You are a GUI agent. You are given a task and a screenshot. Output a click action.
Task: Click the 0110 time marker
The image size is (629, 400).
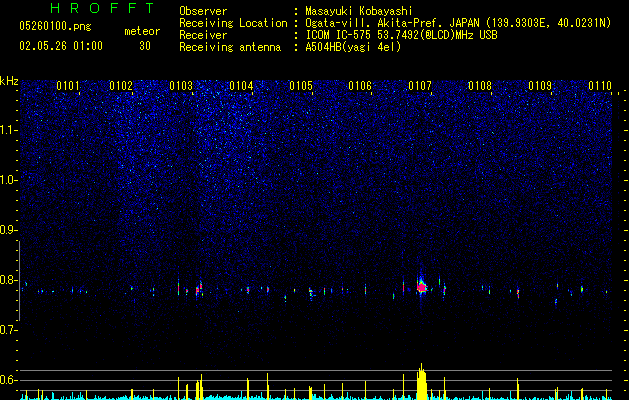pos(600,86)
